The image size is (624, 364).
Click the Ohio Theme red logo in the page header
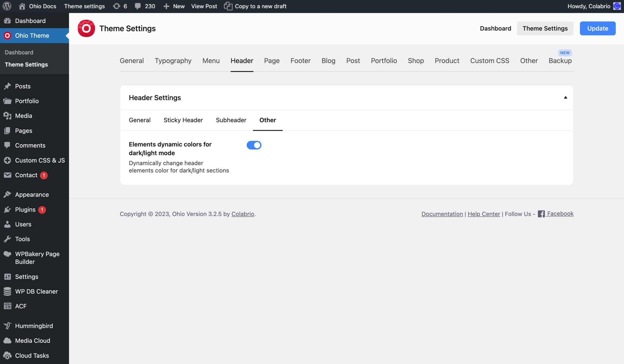click(x=86, y=28)
